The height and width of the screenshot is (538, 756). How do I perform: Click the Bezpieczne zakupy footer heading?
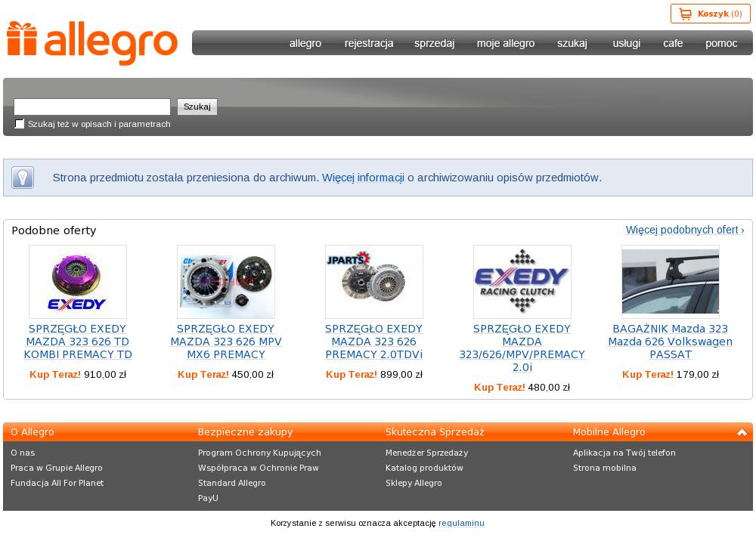click(245, 432)
